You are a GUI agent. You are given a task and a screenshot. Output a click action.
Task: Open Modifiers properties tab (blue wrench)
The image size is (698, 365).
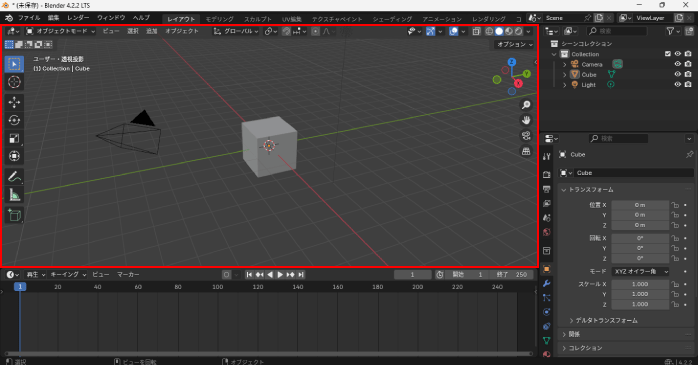547,284
